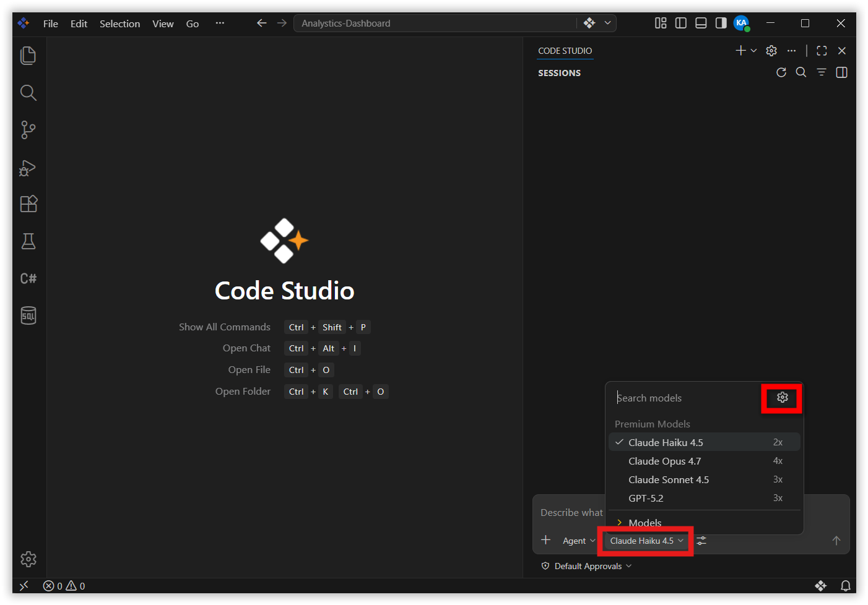The height and width of the screenshot is (605, 868).
Task: Open Run and Debug view
Action: tap(28, 168)
